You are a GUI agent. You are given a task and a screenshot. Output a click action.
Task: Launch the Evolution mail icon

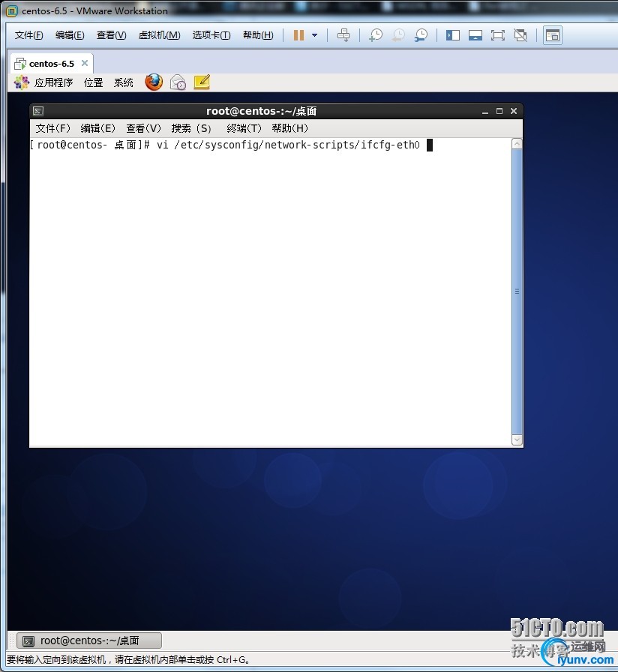point(178,82)
